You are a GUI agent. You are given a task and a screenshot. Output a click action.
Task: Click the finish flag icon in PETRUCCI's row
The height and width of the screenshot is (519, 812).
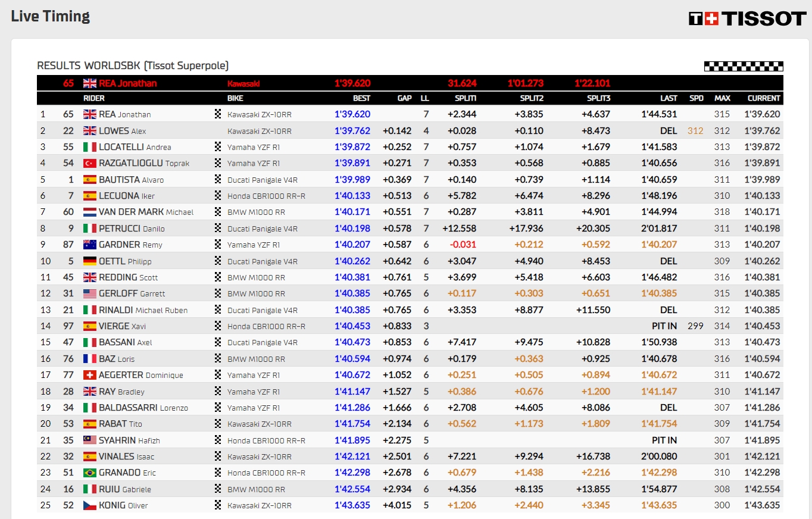[218, 229]
